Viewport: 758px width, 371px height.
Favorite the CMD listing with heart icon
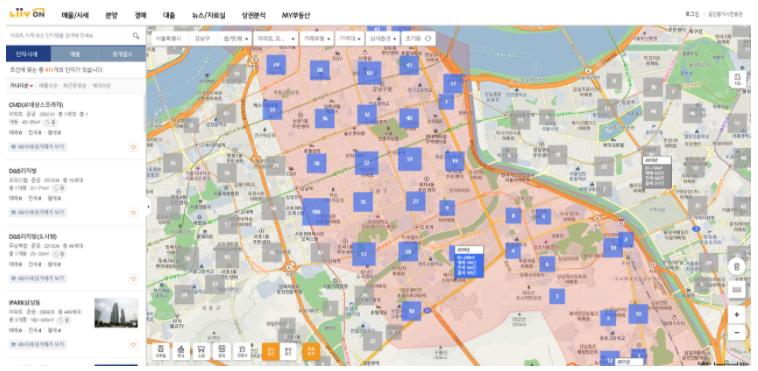pyautogui.click(x=133, y=147)
